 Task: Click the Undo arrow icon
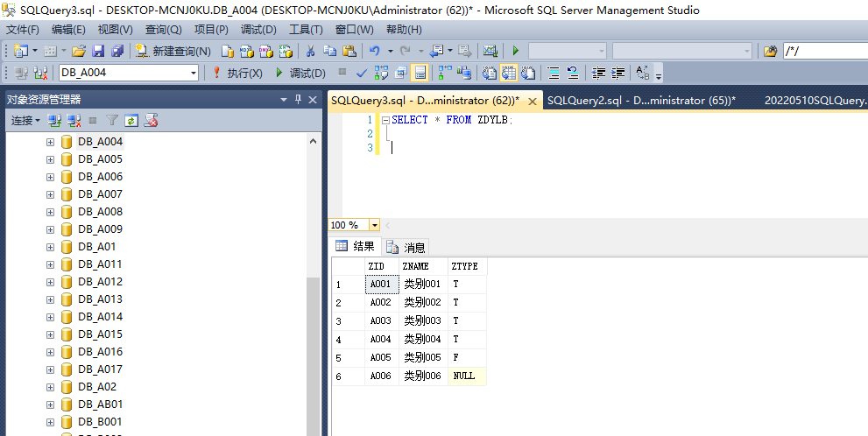point(375,51)
